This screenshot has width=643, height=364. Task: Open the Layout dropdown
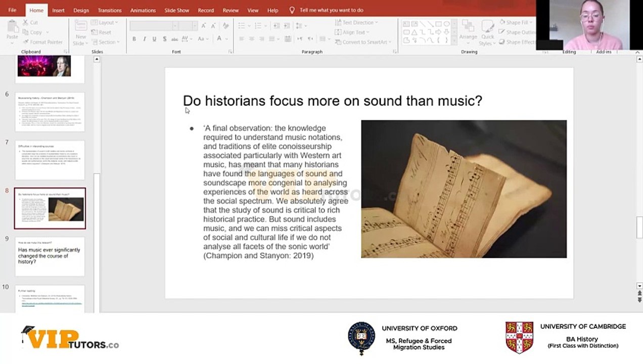[104, 23]
